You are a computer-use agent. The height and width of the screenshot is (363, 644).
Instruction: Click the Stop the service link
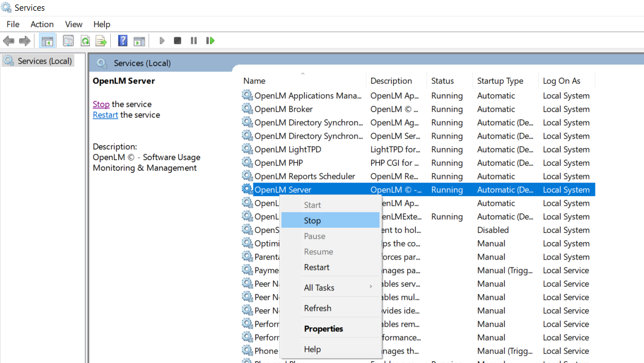tap(101, 104)
